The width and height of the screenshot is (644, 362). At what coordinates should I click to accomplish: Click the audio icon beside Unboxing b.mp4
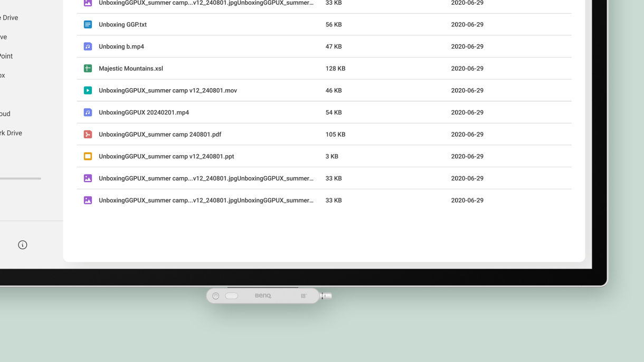[88, 46]
